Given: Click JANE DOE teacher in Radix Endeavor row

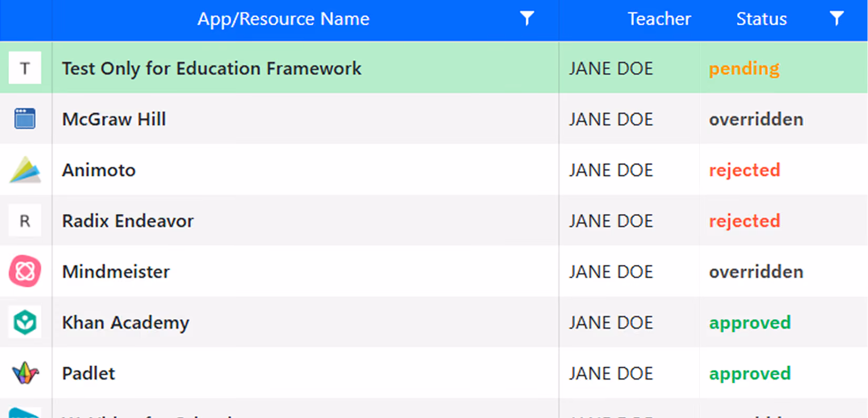Looking at the screenshot, I should (x=611, y=221).
